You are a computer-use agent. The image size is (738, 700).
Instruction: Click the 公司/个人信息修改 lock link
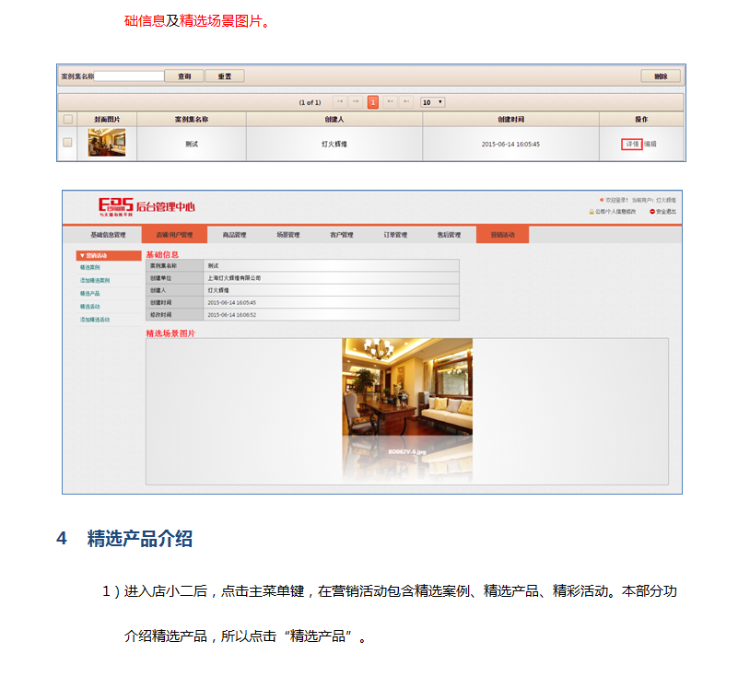point(613,212)
